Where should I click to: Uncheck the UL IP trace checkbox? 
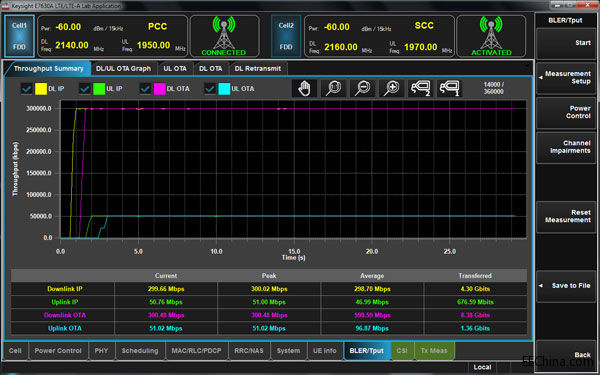click(85, 89)
